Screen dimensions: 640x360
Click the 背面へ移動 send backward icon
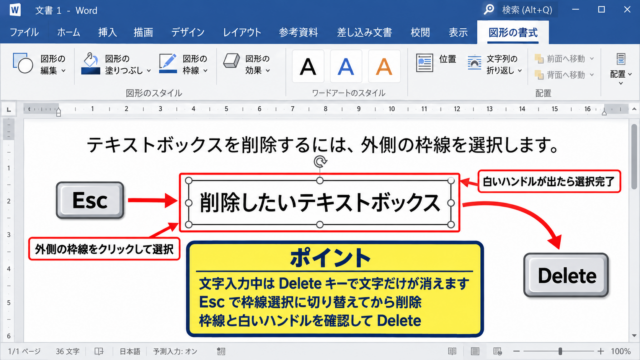(x=539, y=75)
